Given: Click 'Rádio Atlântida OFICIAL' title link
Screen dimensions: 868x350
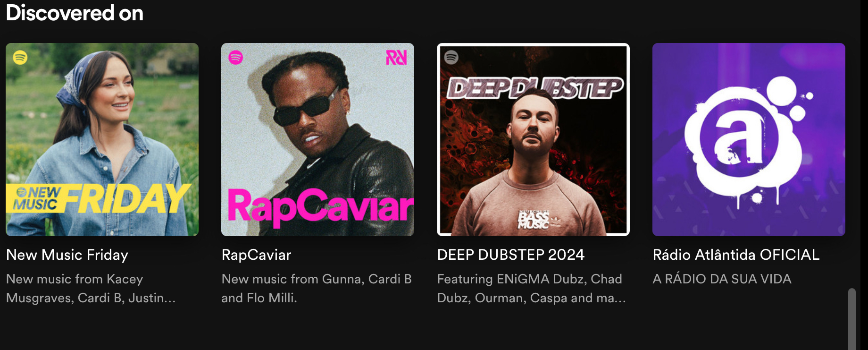Looking at the screenshot, I should click(x=736, y=255).
